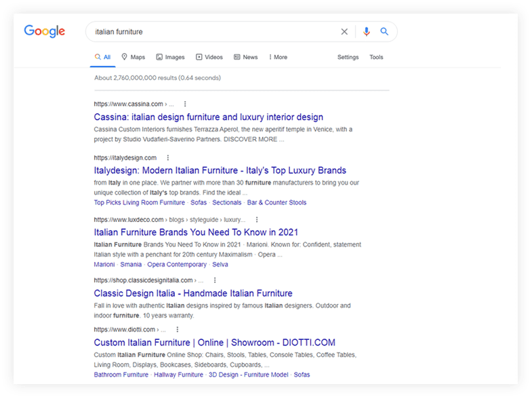Click the blue magnifier search icon

coord(384,32)
